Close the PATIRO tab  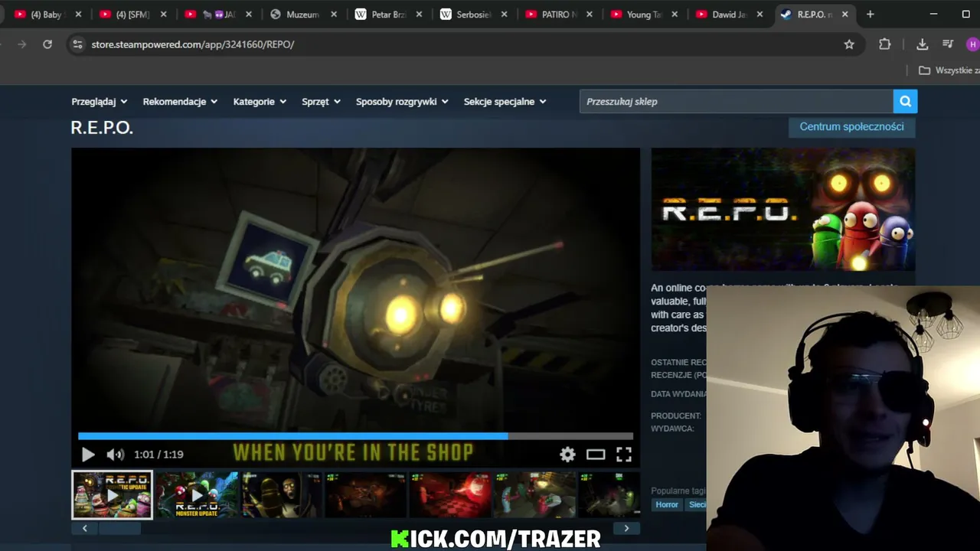click(590, 15)
